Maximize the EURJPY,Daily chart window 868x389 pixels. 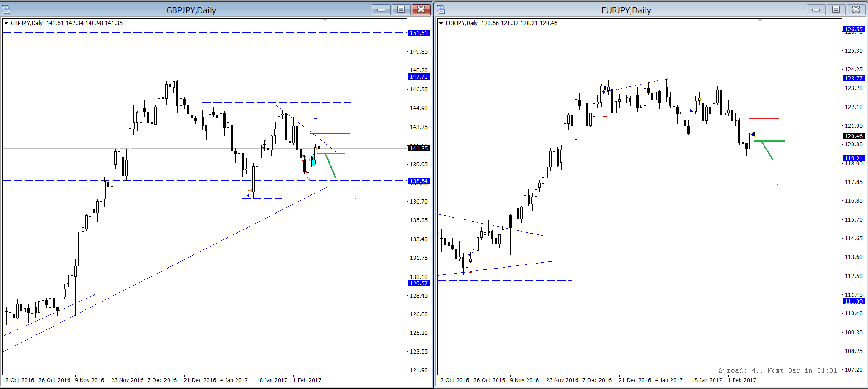(x=836, y=10)
